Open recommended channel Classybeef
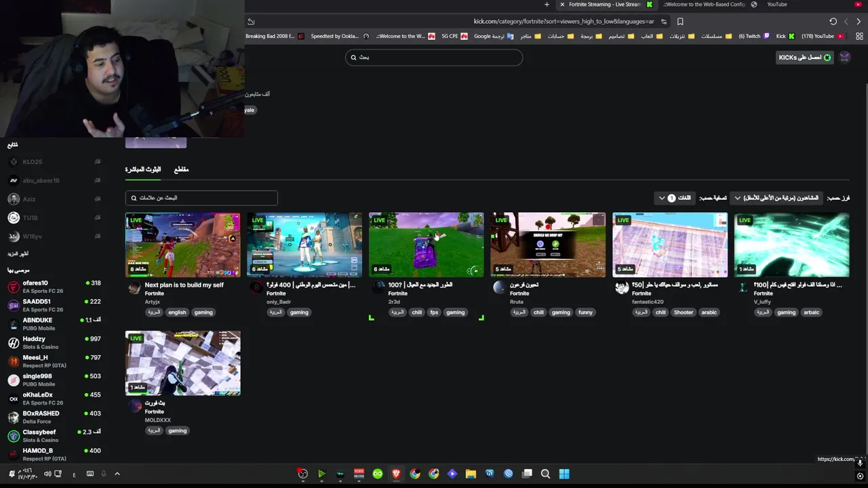The image size is (868, 488). (x=54, y=436)
